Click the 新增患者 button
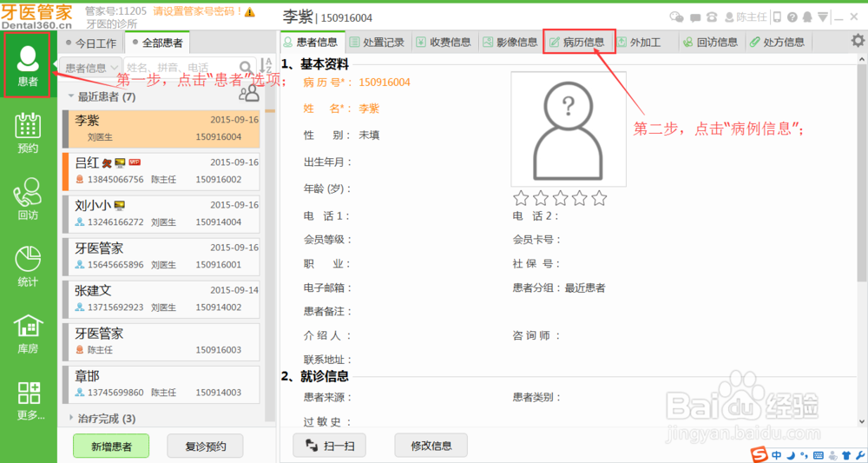 tap(111, 446)
